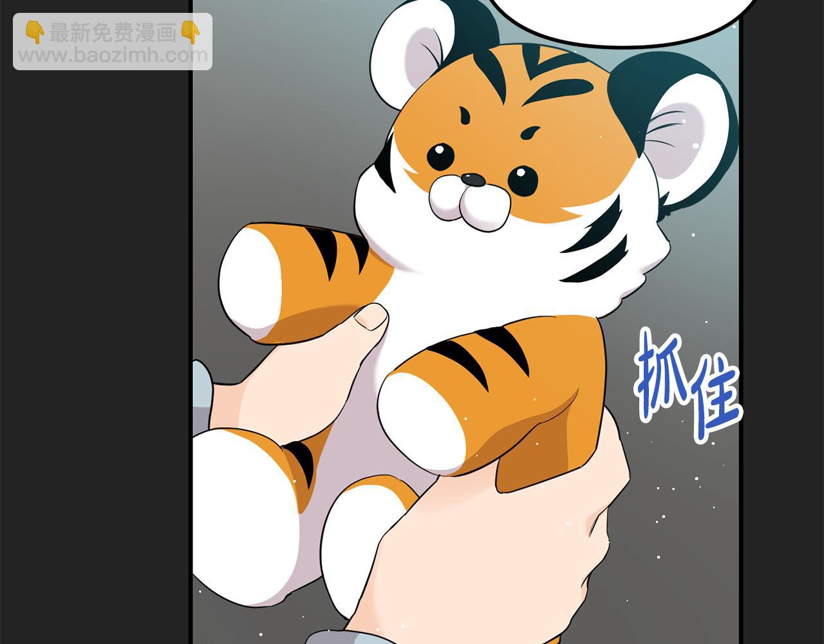Click the tiger plush's small black nose
Viewport: 824px width, 644px height.
click(x=474, y=180)
